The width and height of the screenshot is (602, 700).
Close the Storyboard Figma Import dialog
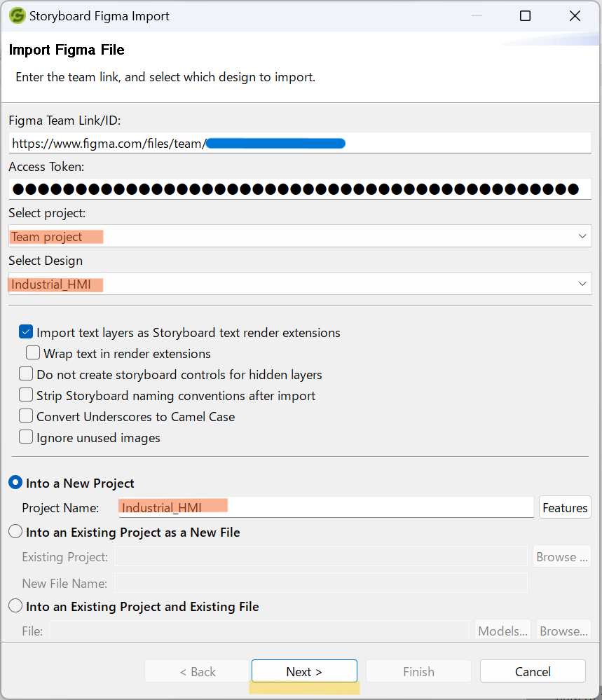(575, 16)
